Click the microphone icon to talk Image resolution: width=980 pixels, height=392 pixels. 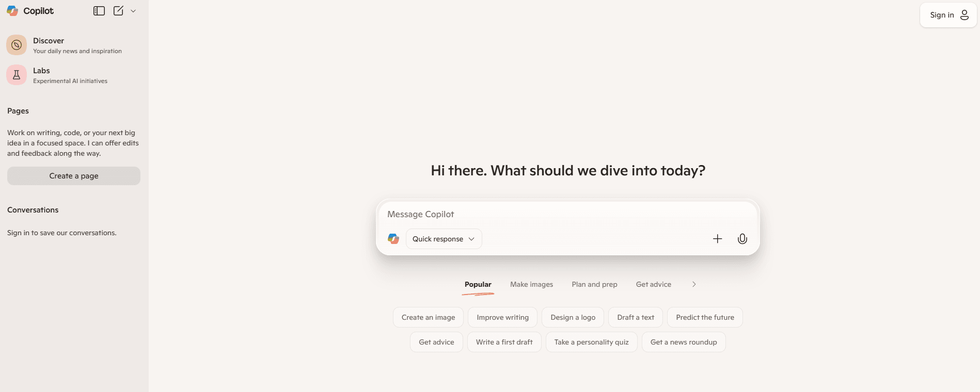pyautogui.click(x=742, y=239)
